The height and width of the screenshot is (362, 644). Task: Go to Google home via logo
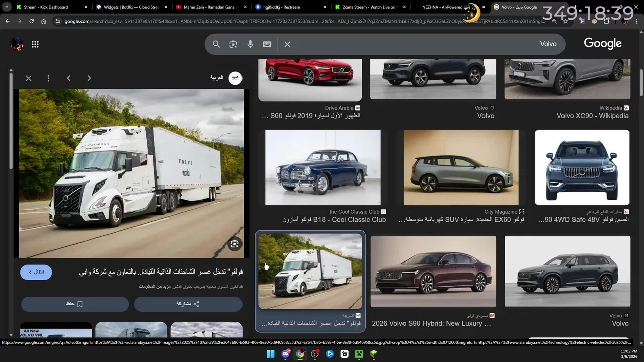(603, 44)
